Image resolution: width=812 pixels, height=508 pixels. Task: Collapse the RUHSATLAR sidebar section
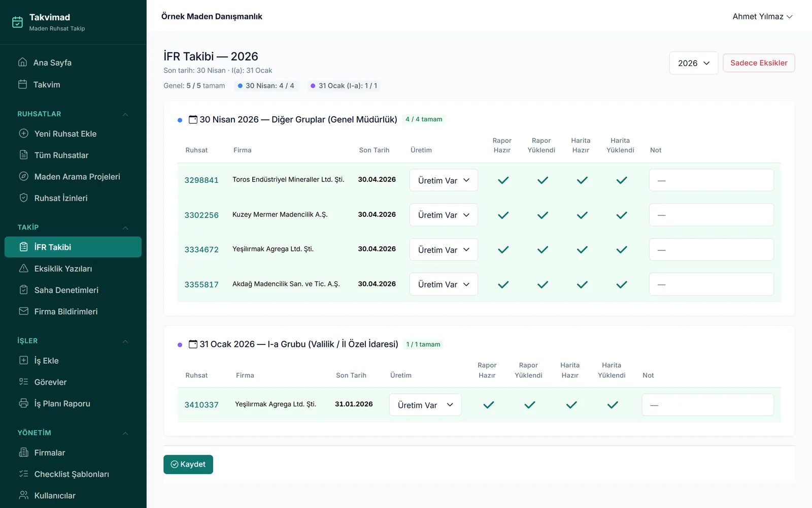coord(125,114)
